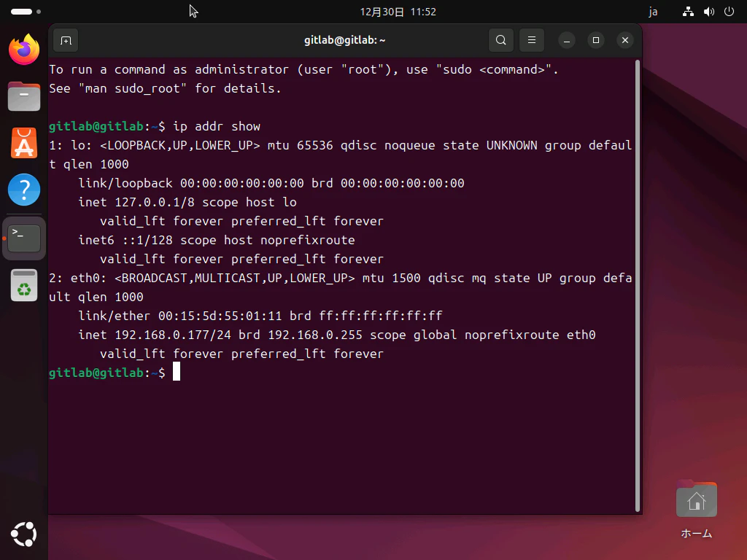This screenshot has width=747, height=560.
Task: Open the Files app from the dock
Action: (x=23, y=96)
